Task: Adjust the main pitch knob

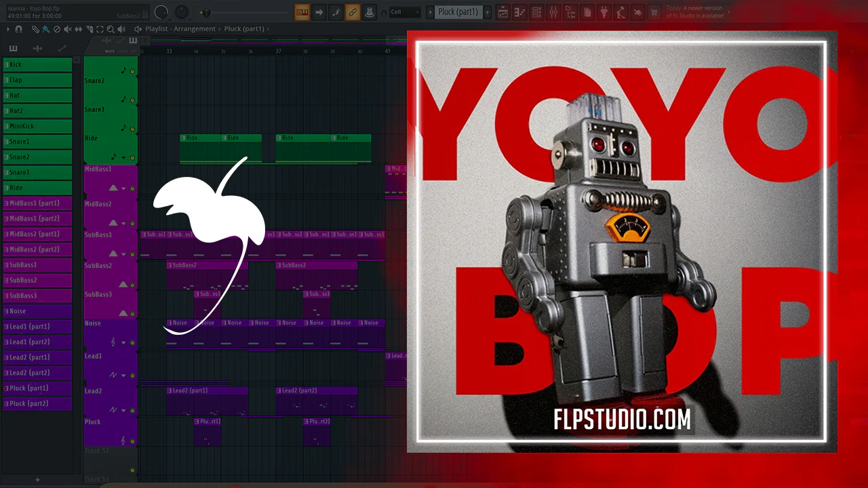Action: [x=182, y=12]
